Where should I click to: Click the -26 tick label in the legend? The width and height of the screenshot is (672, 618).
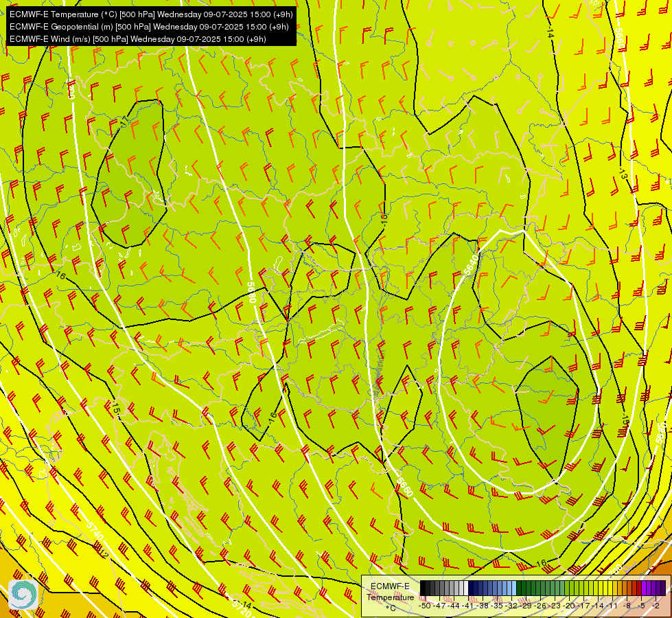click(x=540, y=606)
